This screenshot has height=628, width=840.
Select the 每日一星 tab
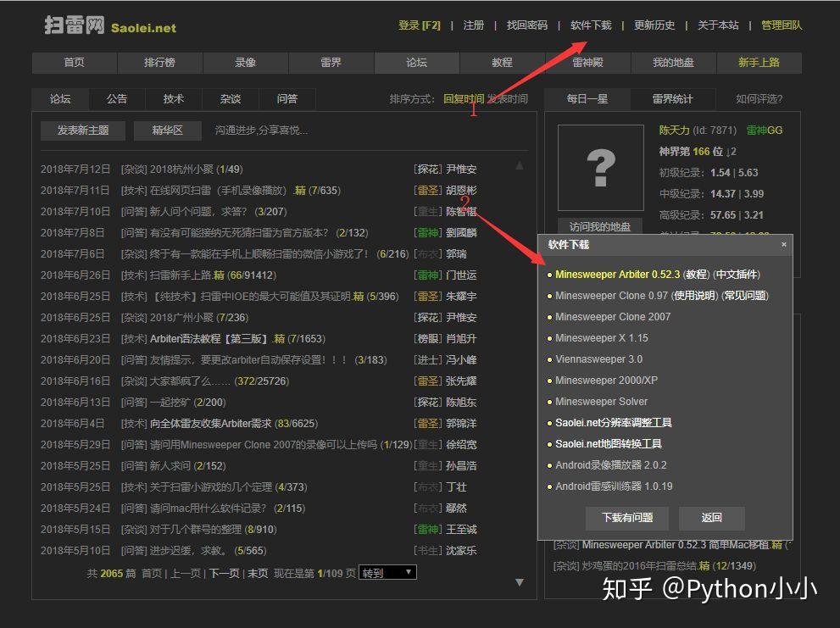[x=587, y=99]
